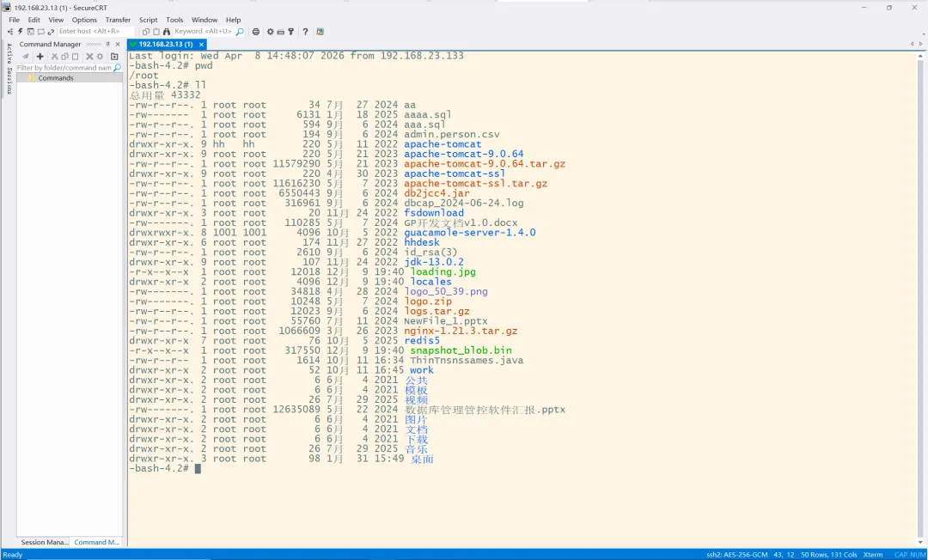Screen dimensions: 928x560
Task: Open the Window menu
Action: 205,20
